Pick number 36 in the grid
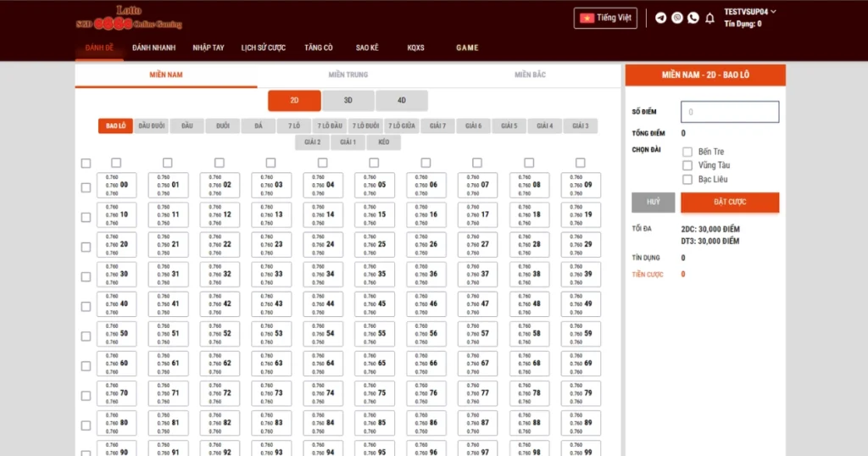 point(426,275)
